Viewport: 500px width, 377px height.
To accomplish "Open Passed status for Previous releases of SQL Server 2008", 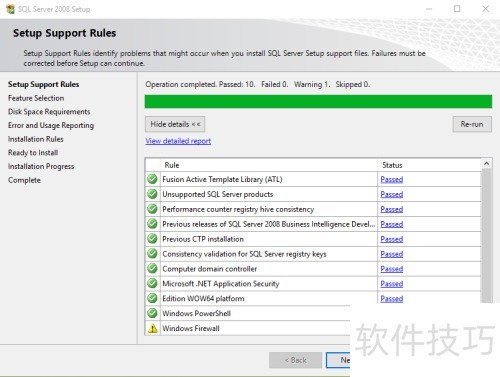I will tap(392, 224).
